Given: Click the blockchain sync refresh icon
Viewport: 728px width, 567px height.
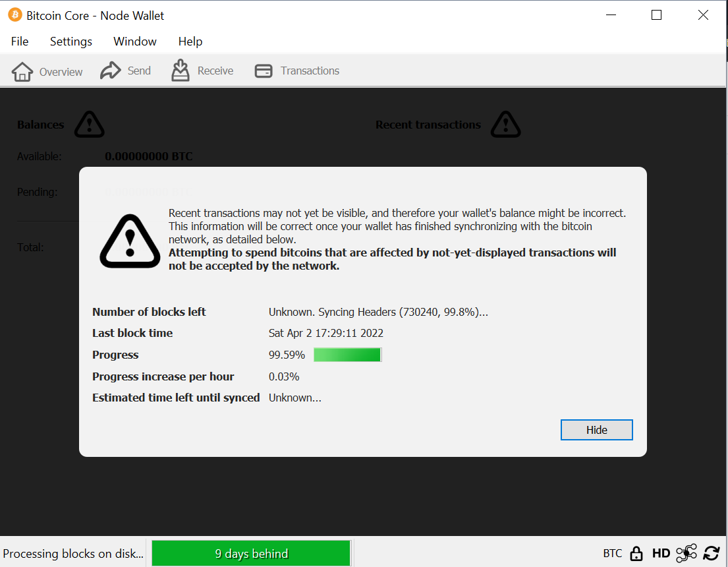Looking at the screenshot, I should pos(712,553).
